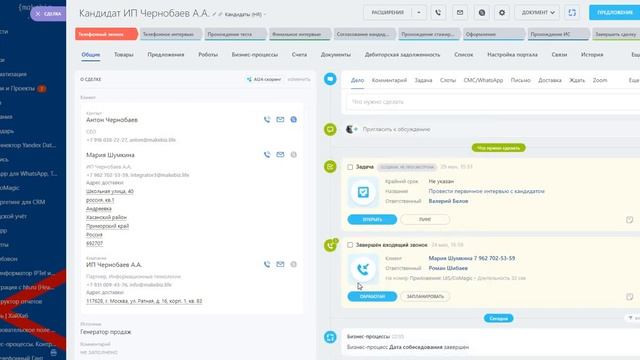640x360 pixels.
Task: Click the square icon beside Документ button
Action: (572, 13)
